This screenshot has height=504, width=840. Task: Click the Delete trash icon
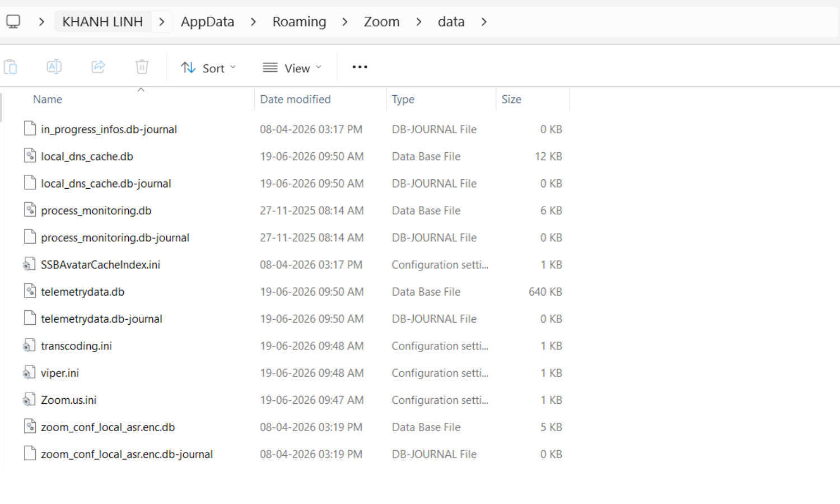(142, 67)
